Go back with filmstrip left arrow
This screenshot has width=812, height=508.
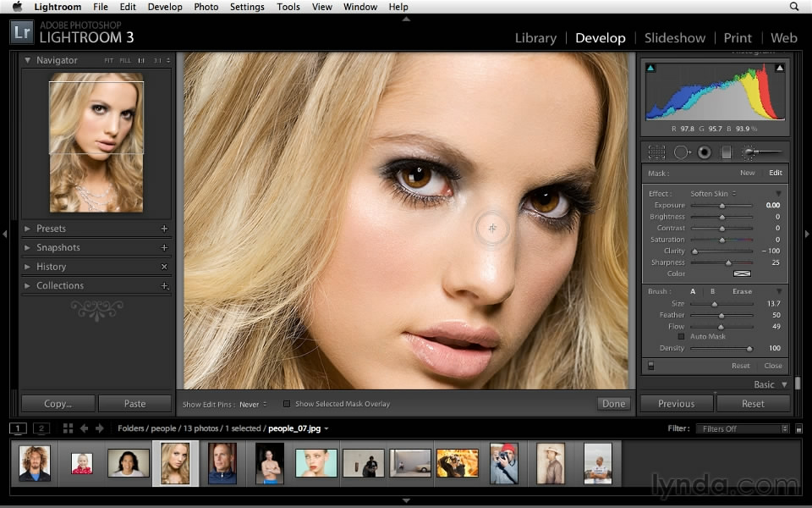(84, 428)
